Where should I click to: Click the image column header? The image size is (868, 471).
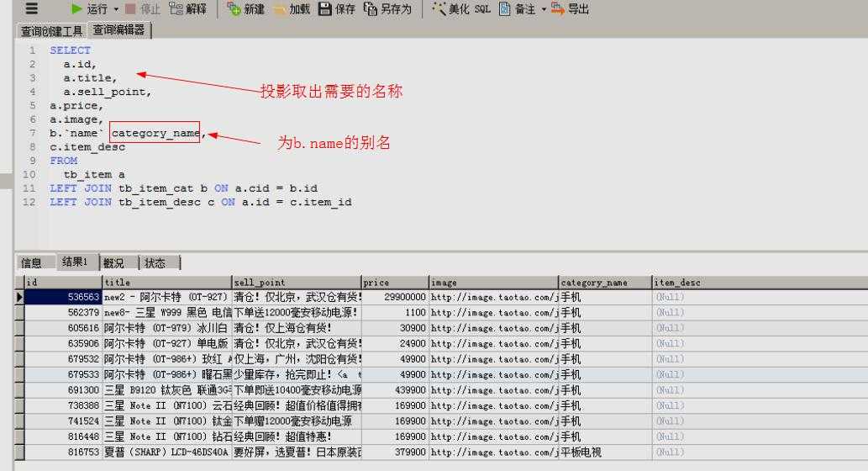pyautogui.click(x=493, y=282)
